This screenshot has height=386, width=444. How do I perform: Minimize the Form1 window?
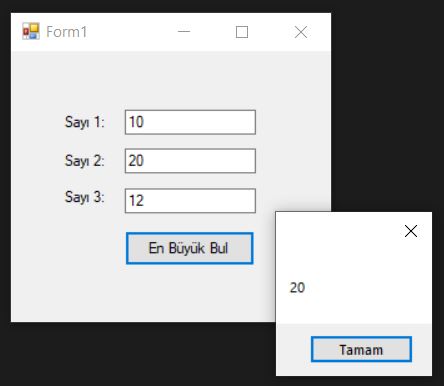coord(184,32)
